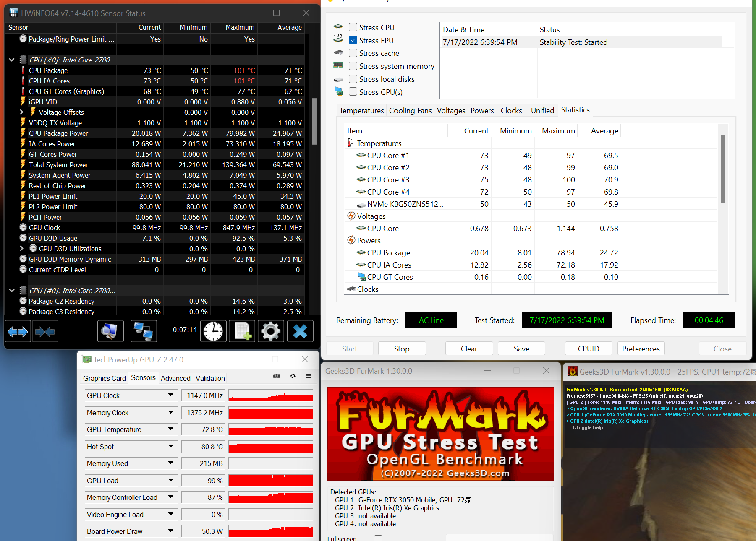This screenshot has height=541, width=756.
Task: Save stability test results
Action: [x=521, y=349]
